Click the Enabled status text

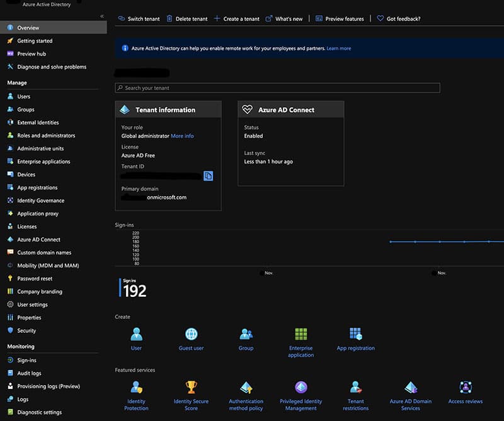[x=253, y=136]
